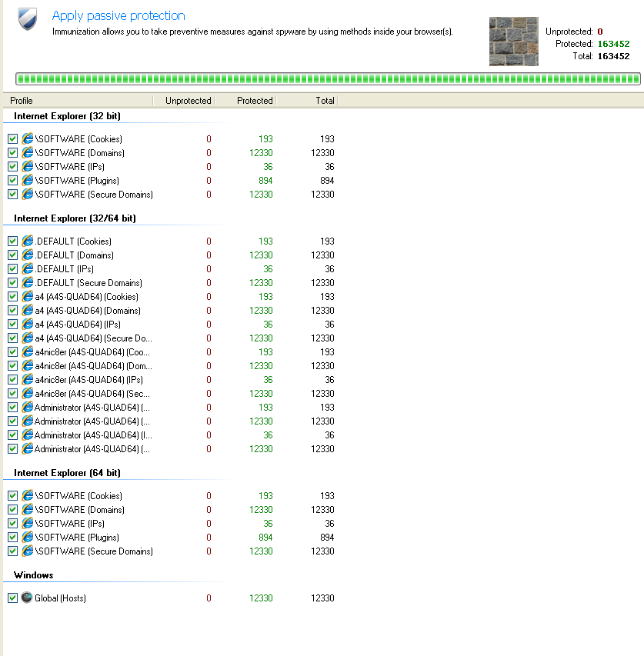This screenshot has height=656, width=644.
Task: Click Protected 36 in .DEFAULT (IPs) row
Action: pos(268,268)
